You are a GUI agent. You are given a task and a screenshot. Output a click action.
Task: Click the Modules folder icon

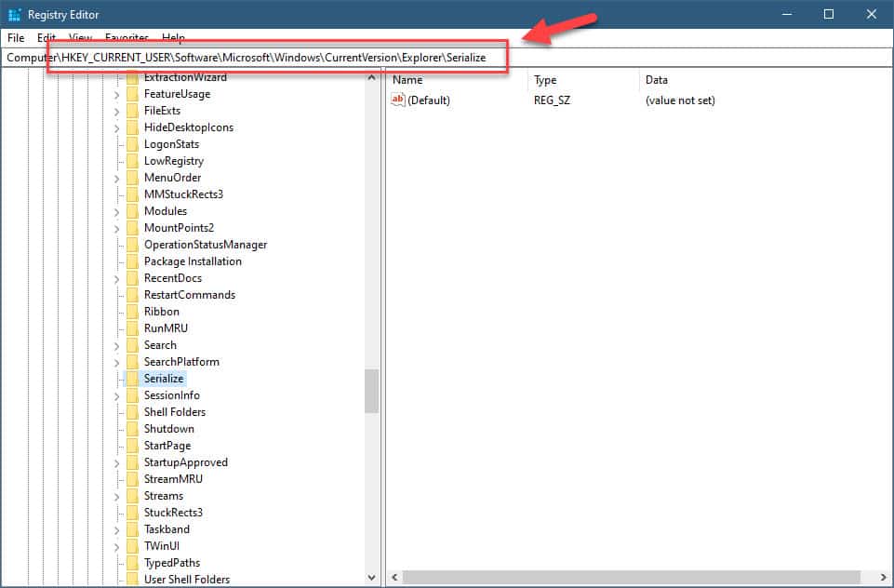132,211
